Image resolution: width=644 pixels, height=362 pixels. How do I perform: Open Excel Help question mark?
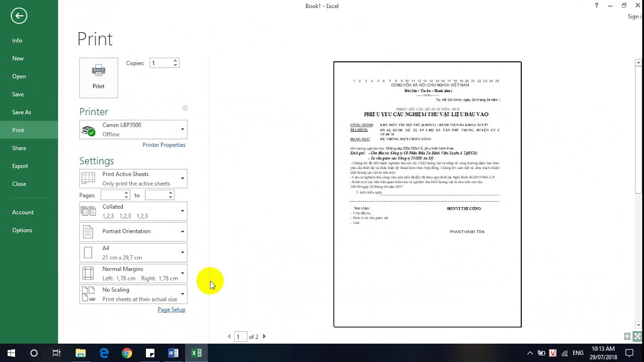tap(597, 6)
